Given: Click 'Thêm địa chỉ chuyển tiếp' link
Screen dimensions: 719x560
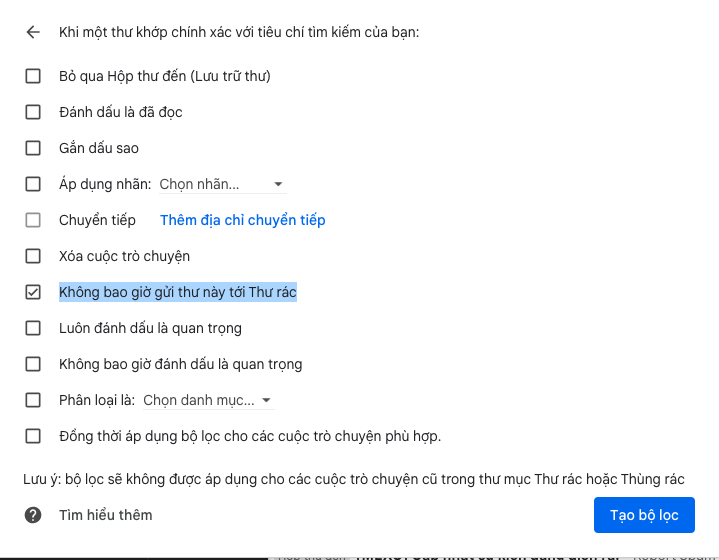Looking at the screenshot, I should (x=242, y=220).
